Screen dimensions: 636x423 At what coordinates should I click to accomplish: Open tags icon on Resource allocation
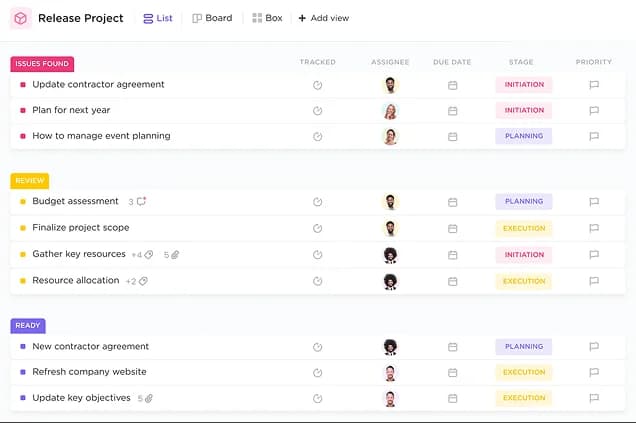(x=143, y=281)
